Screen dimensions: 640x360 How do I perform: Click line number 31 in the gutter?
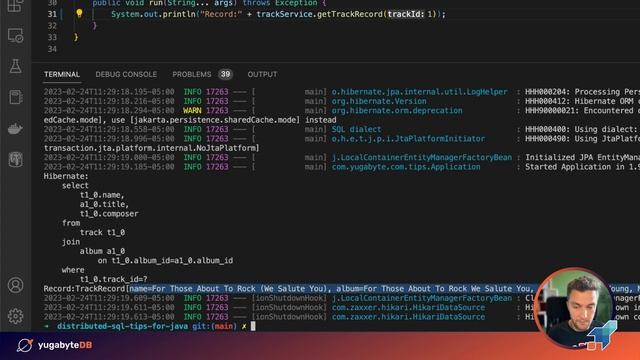tap(52, 14)
